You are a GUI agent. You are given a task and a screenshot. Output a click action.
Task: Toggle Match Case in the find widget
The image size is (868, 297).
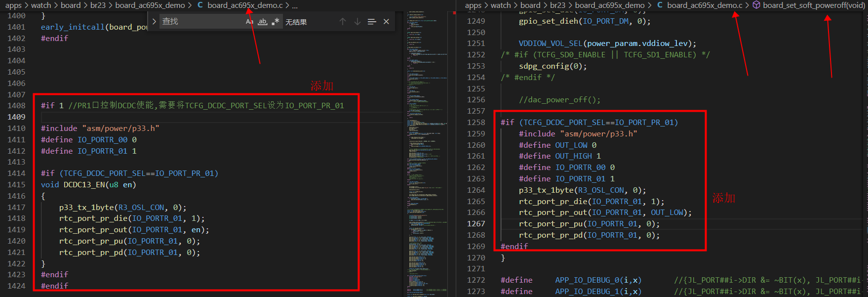pyautogui.click(x=249, y=22)
